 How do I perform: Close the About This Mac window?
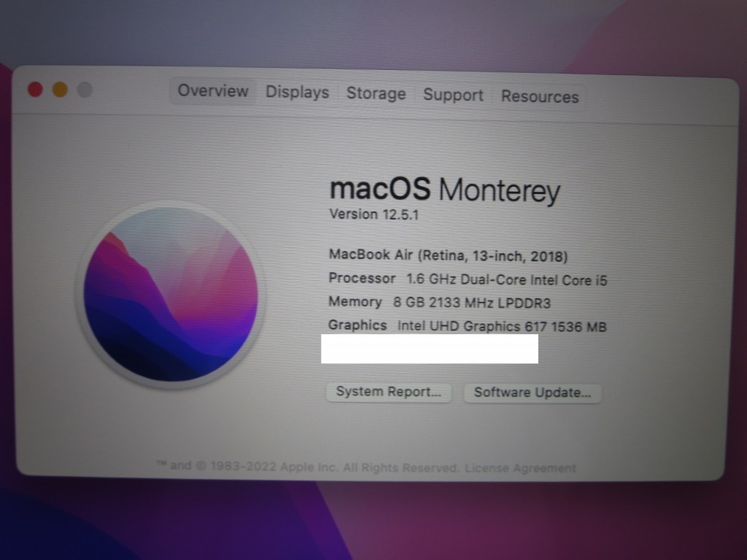click(35, 89)
